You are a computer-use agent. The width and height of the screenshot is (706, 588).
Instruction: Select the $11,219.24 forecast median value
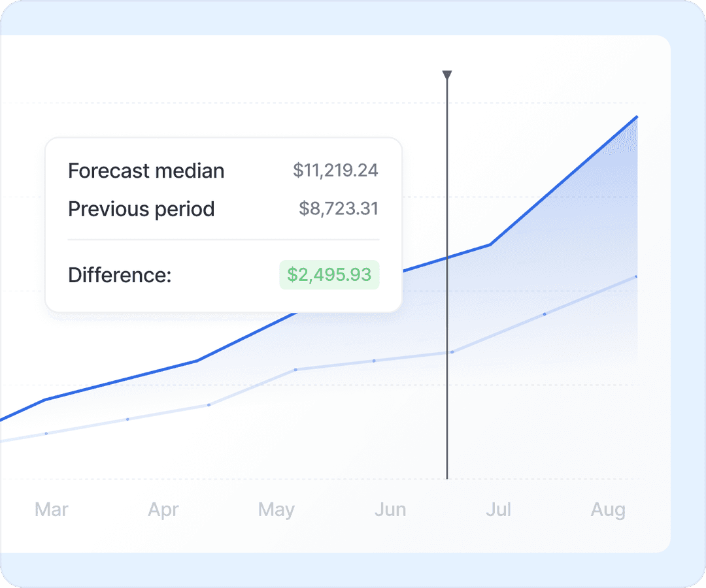coord(335,171)
